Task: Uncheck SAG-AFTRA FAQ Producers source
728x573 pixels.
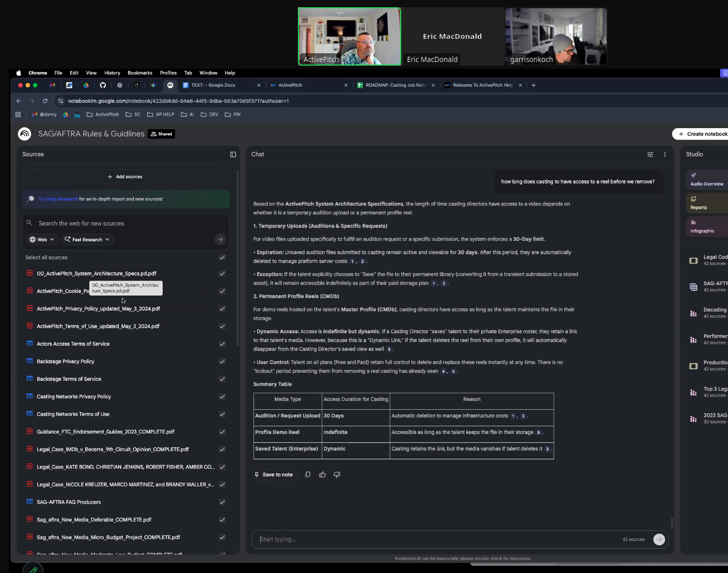Action: coord(222,502)
